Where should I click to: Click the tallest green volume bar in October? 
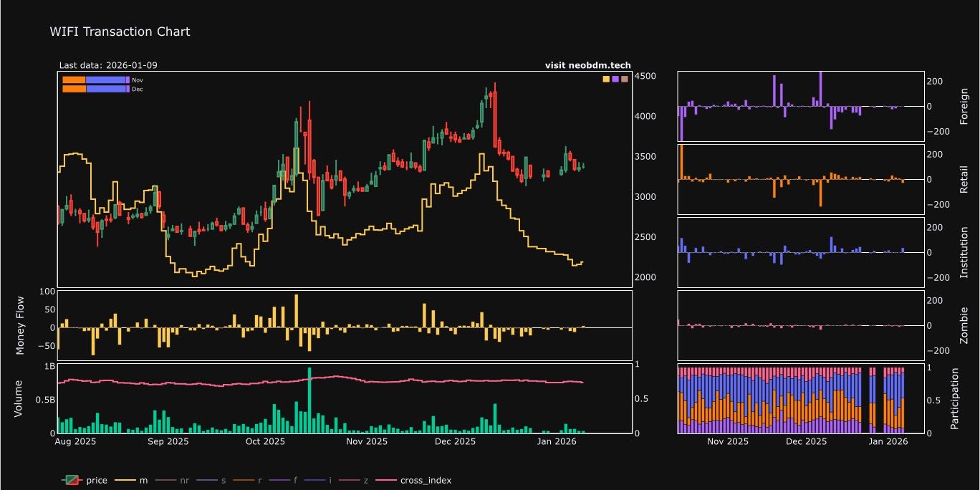(309, 400)
